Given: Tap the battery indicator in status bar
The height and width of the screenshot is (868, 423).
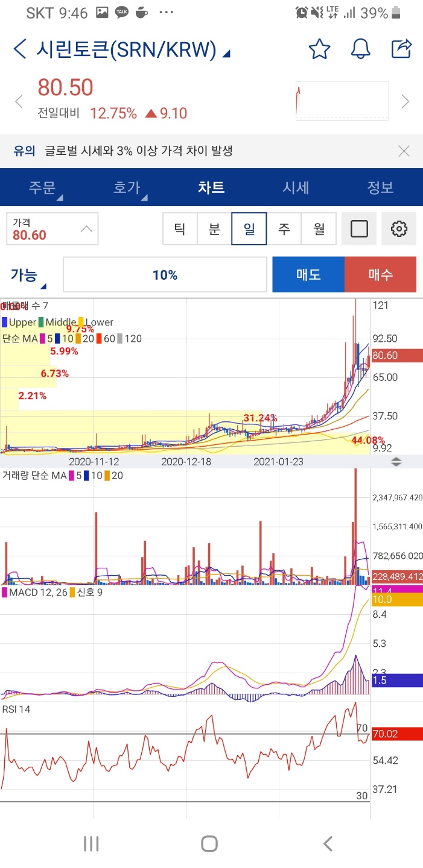Looking at the screenshot, I should click(x=396, y=13).
